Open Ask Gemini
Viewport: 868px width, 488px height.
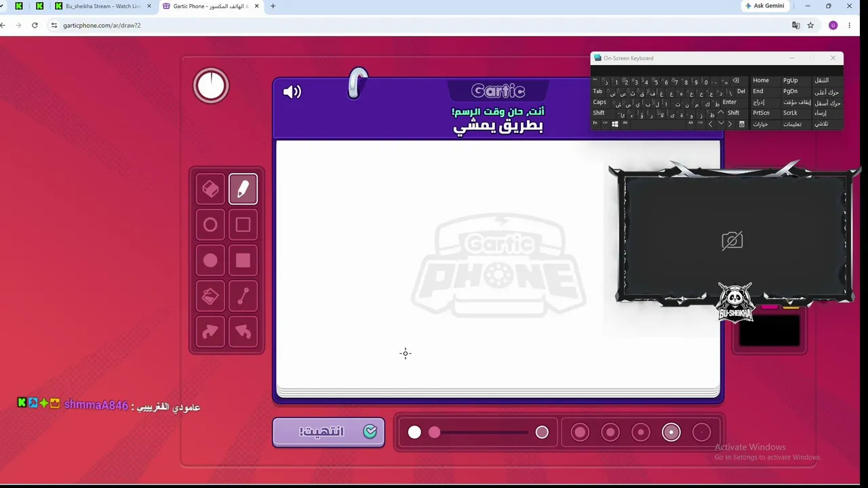coord(765,6)
